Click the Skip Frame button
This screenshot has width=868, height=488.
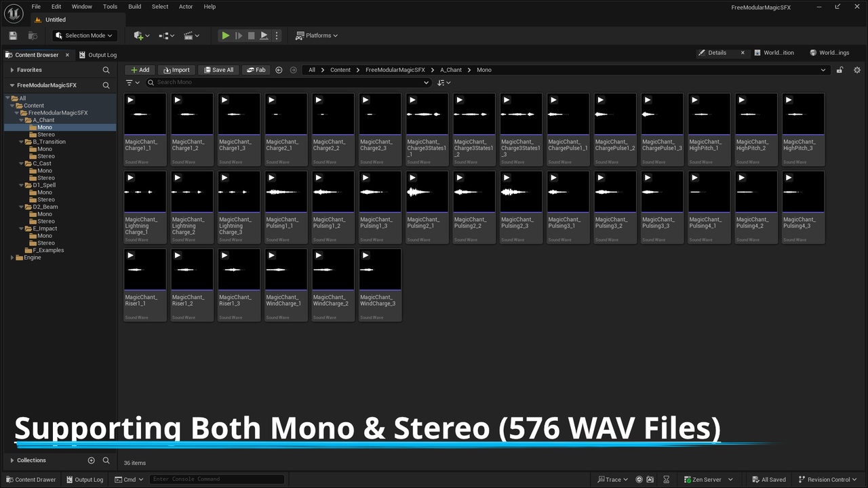point(239,35)
